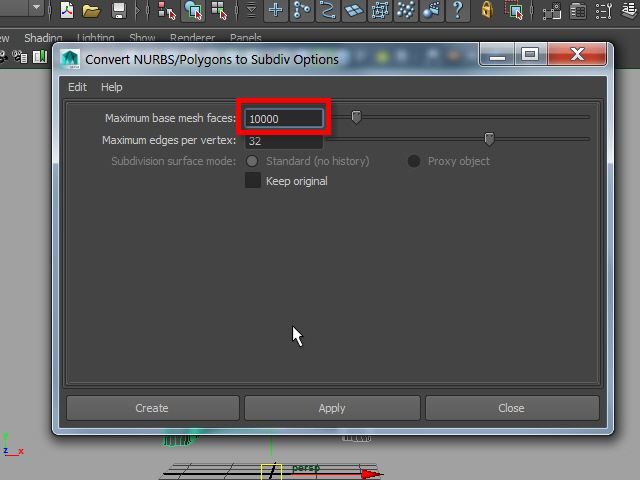
Task: Click the snap to curves icon
Action: pos(328,11)
